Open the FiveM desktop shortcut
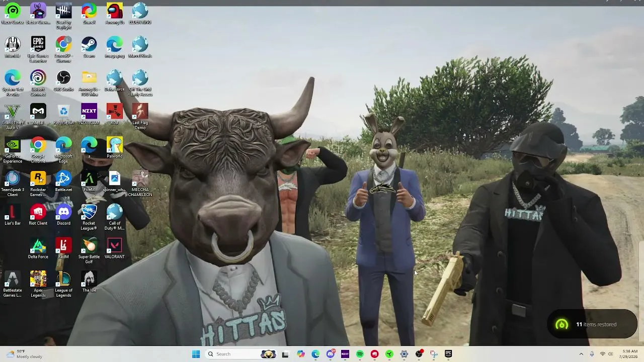This screenshot has height=362, width=644. click(x=89, y=182)
